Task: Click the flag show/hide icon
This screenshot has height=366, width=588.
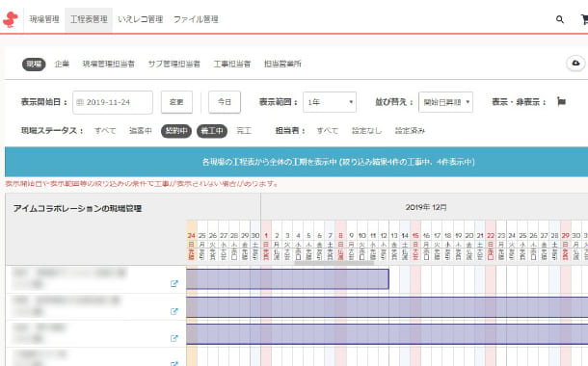Action: (561, 101)
